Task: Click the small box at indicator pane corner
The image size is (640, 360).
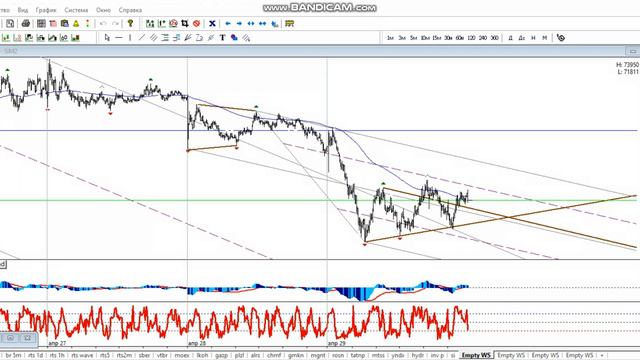Action: 2,264
